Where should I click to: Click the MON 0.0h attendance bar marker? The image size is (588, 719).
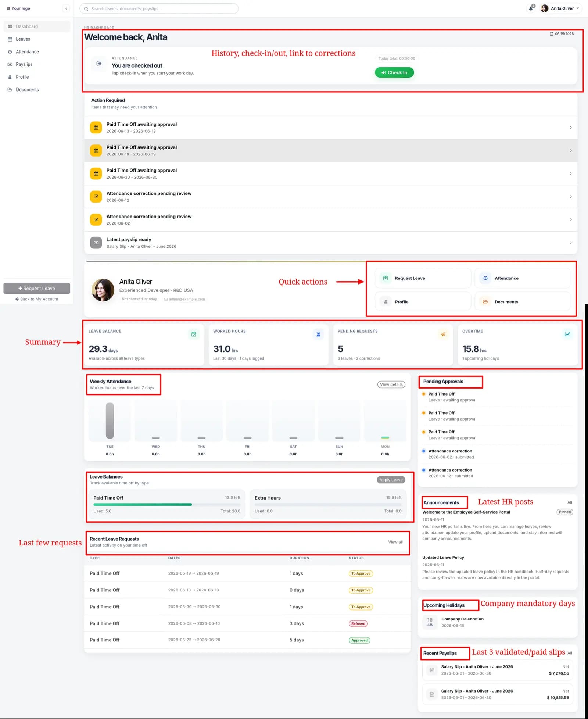tap(385, 438)
